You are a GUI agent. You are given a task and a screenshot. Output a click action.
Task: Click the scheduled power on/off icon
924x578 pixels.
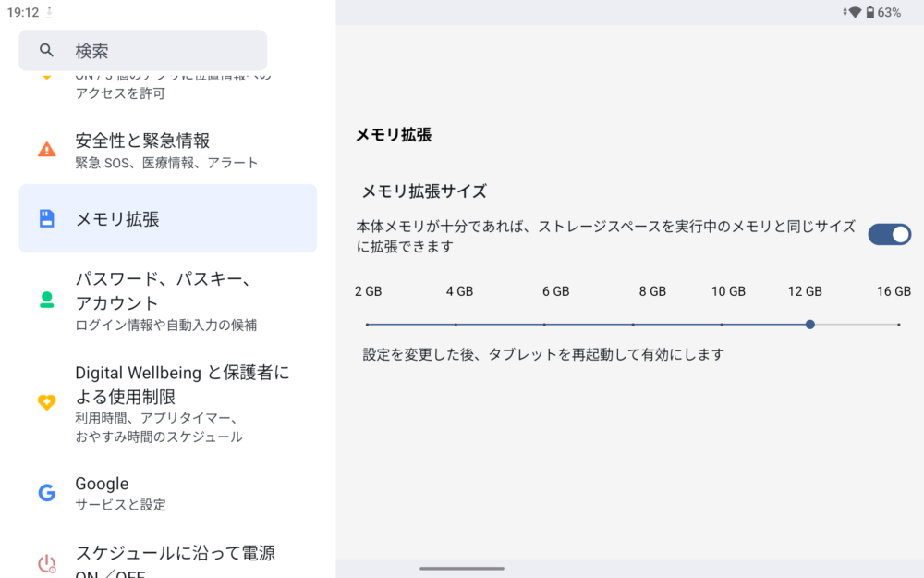[46, 563]
